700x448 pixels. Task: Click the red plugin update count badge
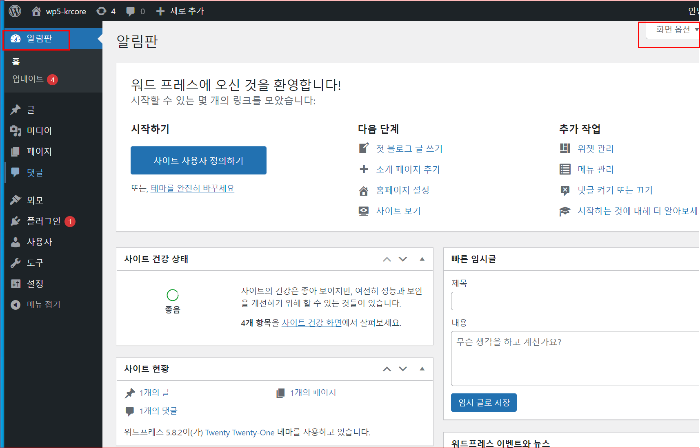pyautogui.click(x=70, y=221)
